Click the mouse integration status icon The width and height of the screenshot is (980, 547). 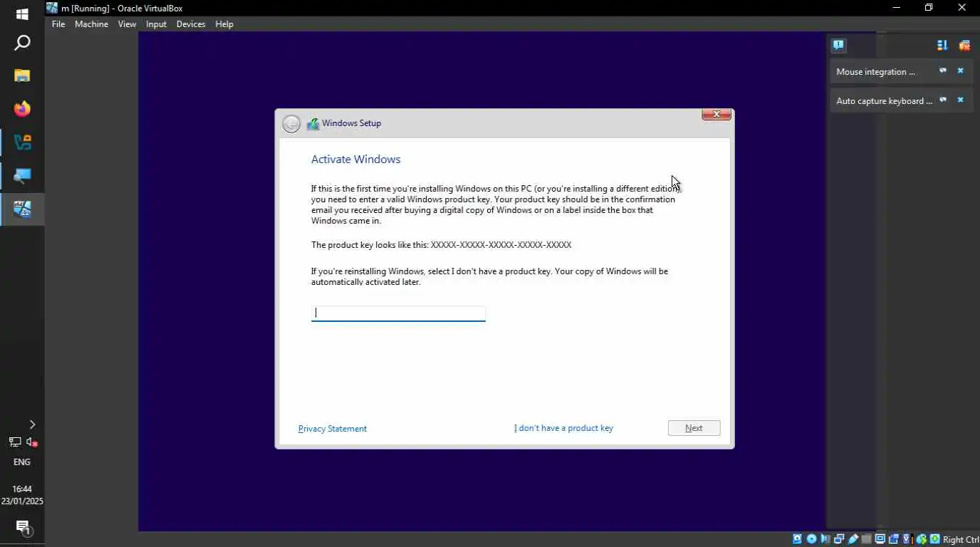921,539
